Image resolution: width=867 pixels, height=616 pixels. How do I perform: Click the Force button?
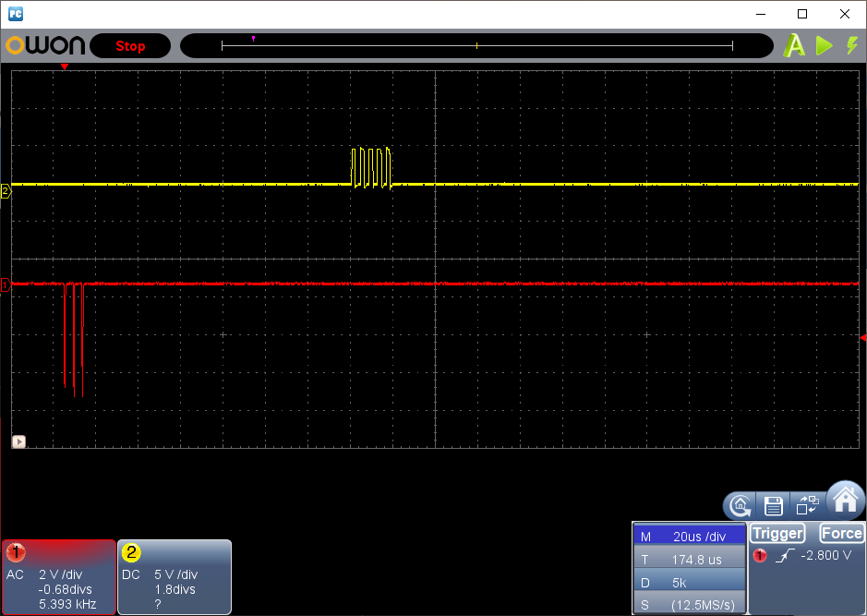click(841, 533)
